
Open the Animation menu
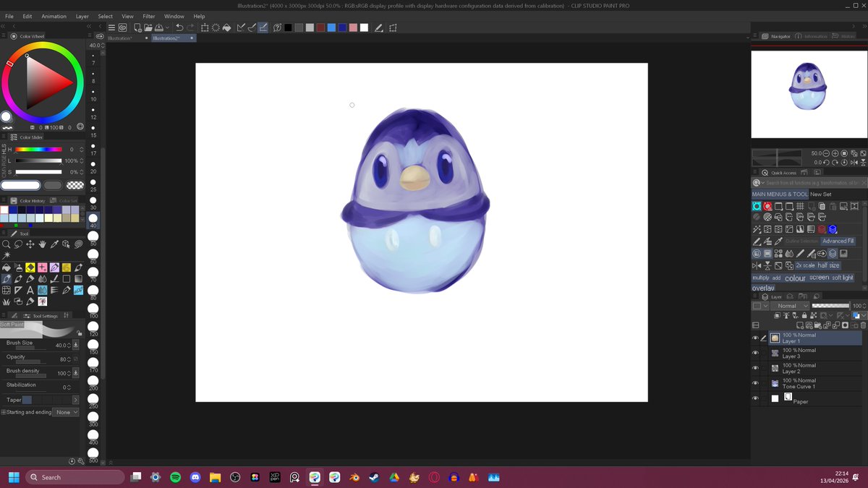click(x=54, y=16)
